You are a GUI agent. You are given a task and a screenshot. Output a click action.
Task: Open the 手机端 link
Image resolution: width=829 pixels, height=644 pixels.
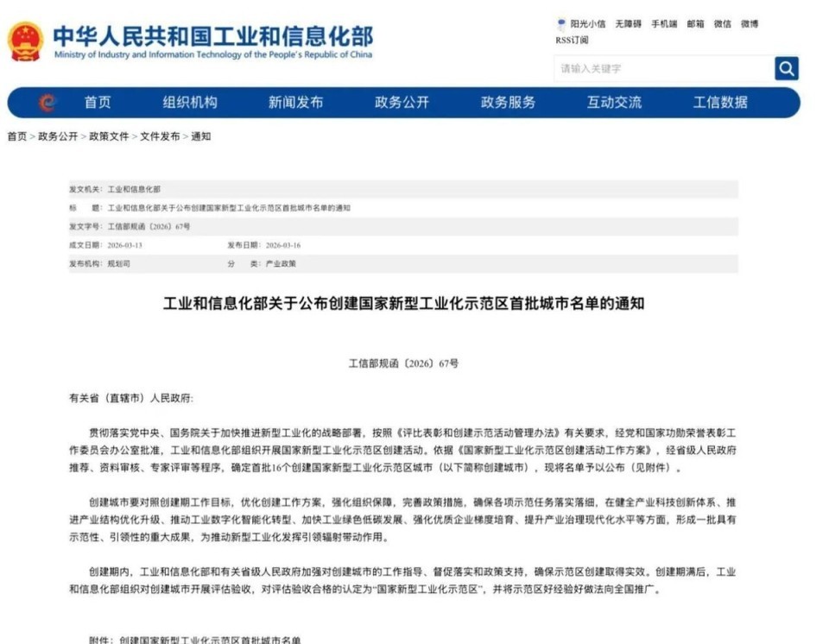[x=664, y=24]
